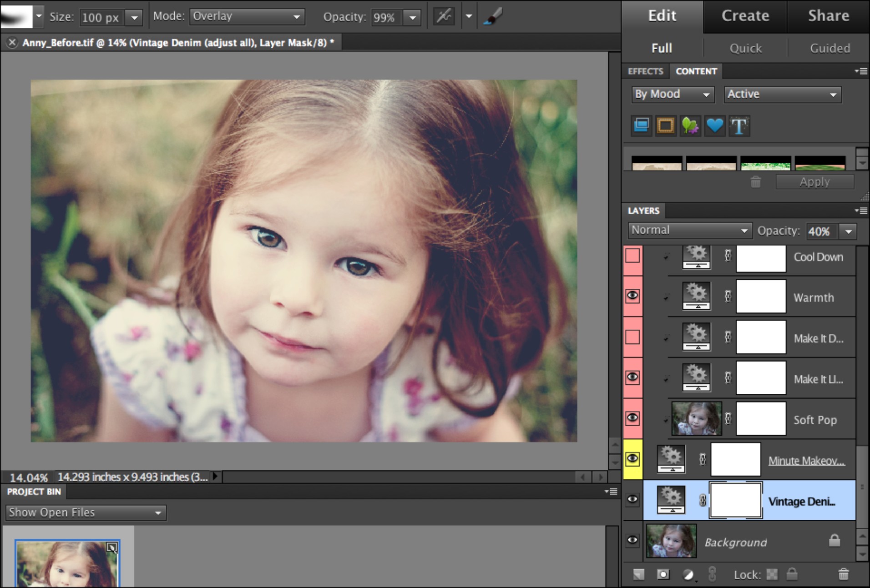Open the By Mood dropdown

673,94
